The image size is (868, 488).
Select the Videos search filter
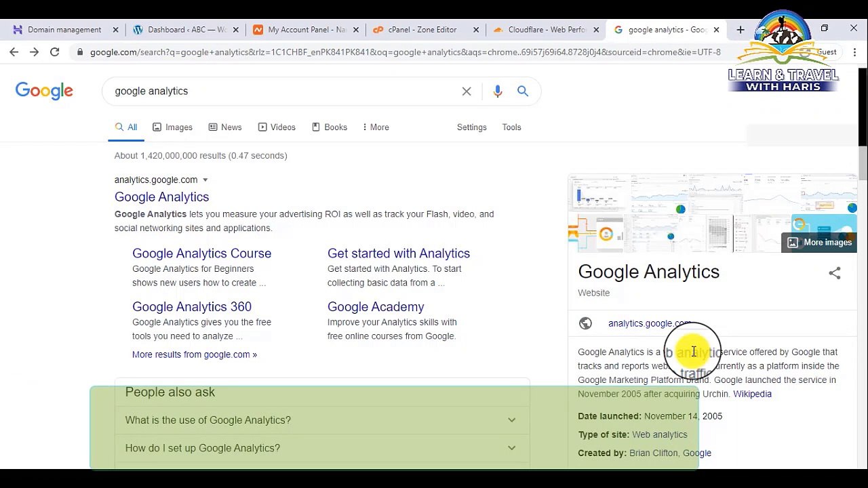tap(277, 127)
